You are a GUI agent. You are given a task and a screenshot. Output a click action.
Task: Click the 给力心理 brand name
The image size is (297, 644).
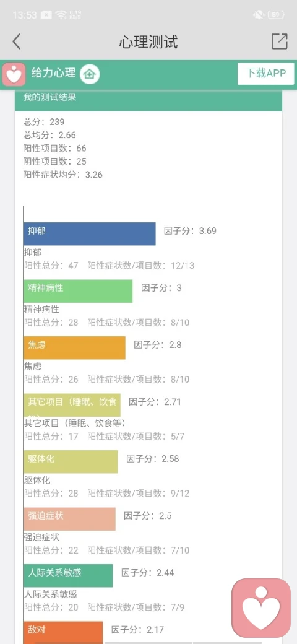53,72
